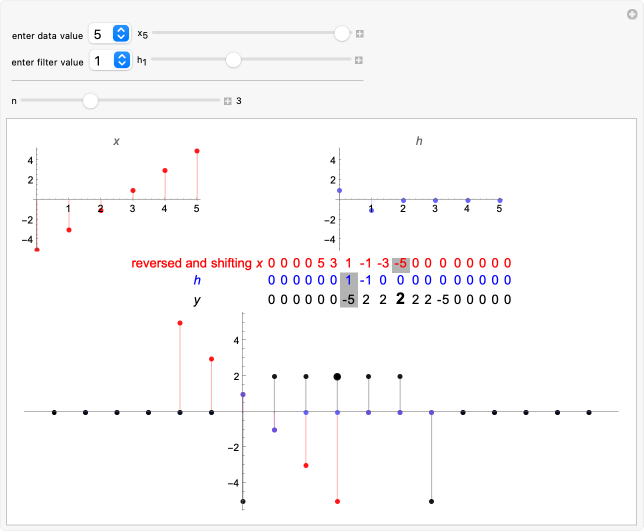Click the large black dot in bottom plot

(x=337, y=377)
